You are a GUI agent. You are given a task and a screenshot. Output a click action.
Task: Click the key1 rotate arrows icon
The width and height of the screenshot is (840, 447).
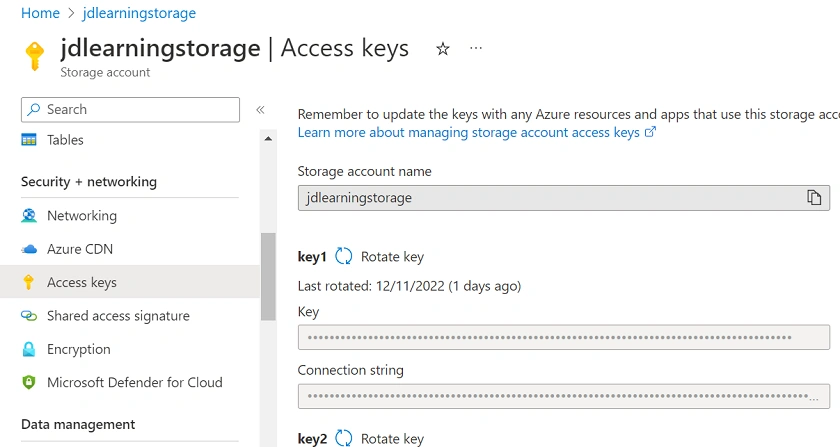(x=343, y=256)
